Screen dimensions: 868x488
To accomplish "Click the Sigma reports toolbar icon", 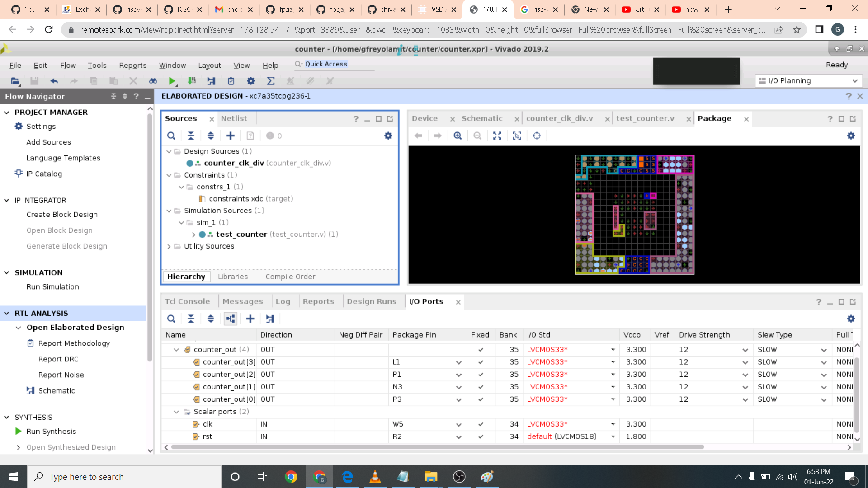I will pyautogui.click(x=270, y=81).
